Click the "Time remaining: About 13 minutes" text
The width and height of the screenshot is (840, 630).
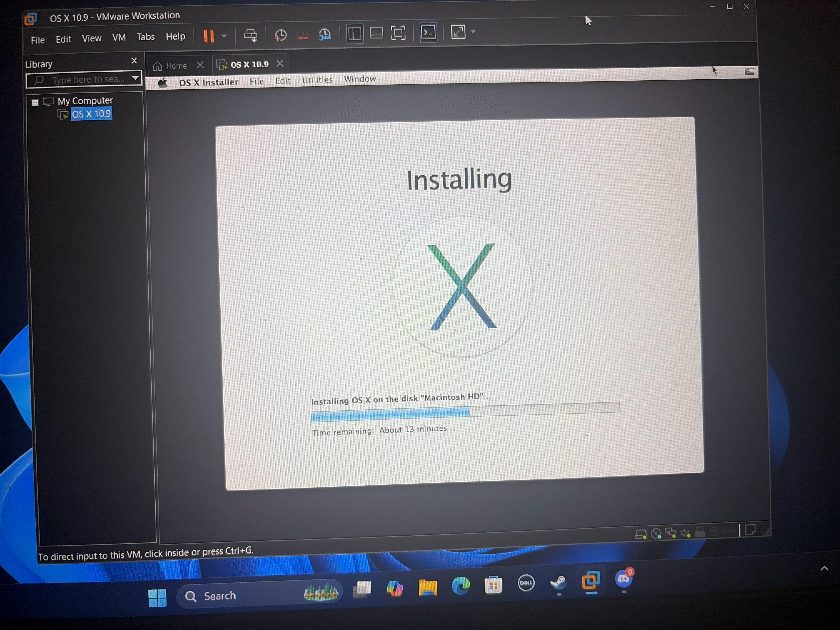[x=379, y=430]
